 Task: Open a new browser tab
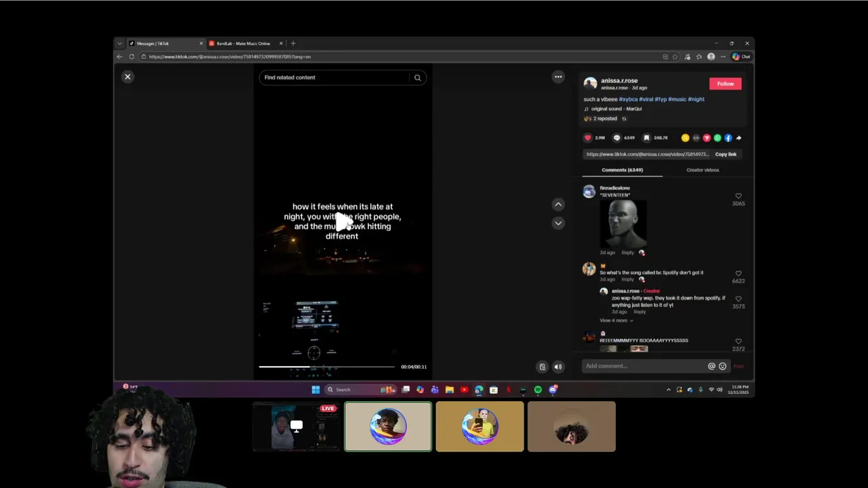293,43
